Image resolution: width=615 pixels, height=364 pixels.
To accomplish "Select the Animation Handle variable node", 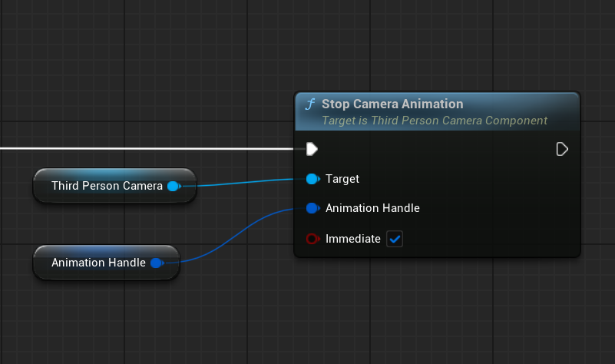I will point(98,263).
